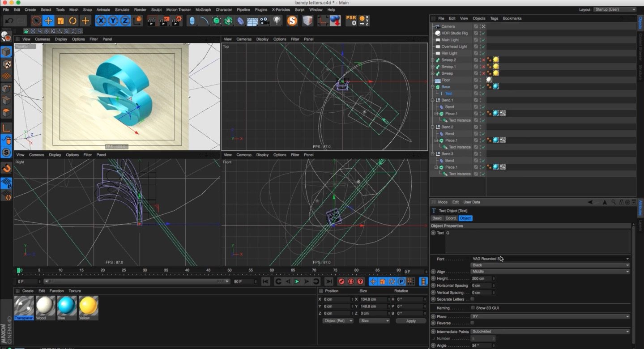This screenshot has width=644, height=349.
Task: Go to end of animation
Action: point(329,281)
